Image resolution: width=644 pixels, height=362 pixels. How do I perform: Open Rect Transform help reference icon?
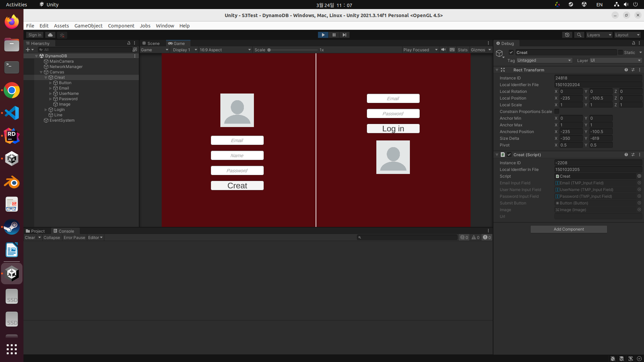pos(626,70)
